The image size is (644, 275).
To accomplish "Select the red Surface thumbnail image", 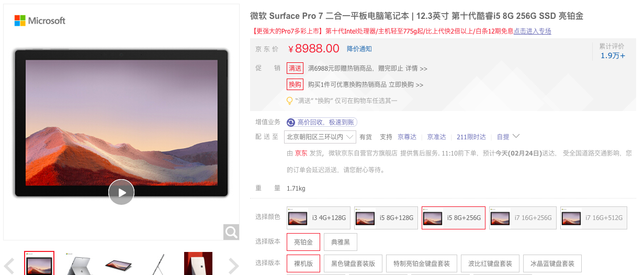I will click(198, 263).
